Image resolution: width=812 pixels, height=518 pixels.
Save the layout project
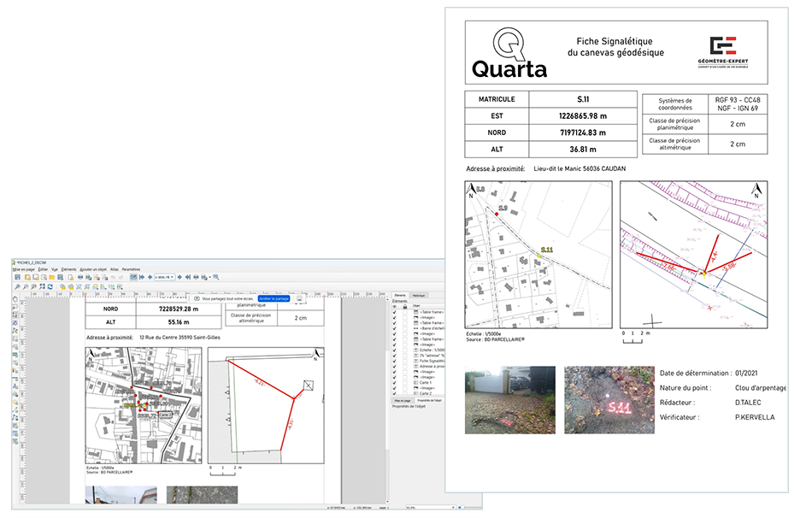tap(17, 277)
